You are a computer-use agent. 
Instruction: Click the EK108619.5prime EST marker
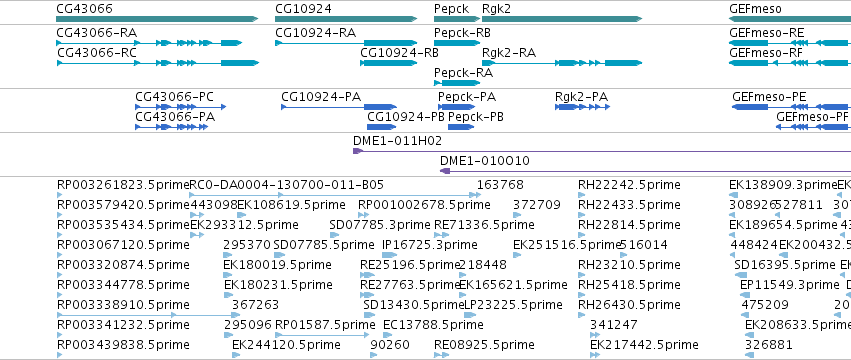coord(242,214)
